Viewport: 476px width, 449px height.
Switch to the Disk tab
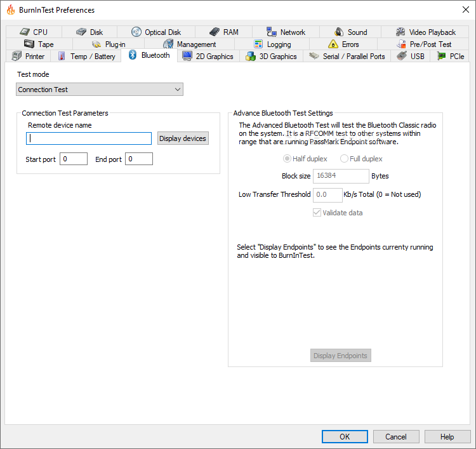(x=89, y=32)
